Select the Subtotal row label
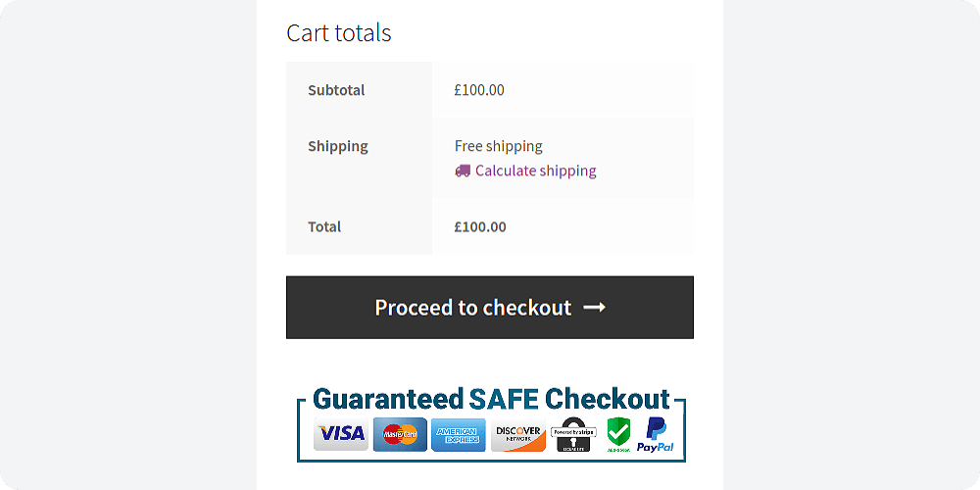 pyautogui.click(x=336, y=90)
